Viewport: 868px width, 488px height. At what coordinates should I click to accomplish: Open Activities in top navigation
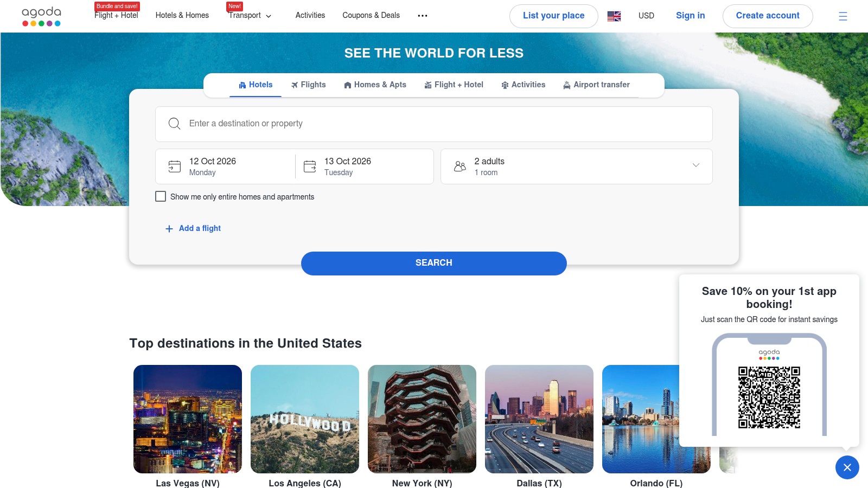tap(310, 15)
